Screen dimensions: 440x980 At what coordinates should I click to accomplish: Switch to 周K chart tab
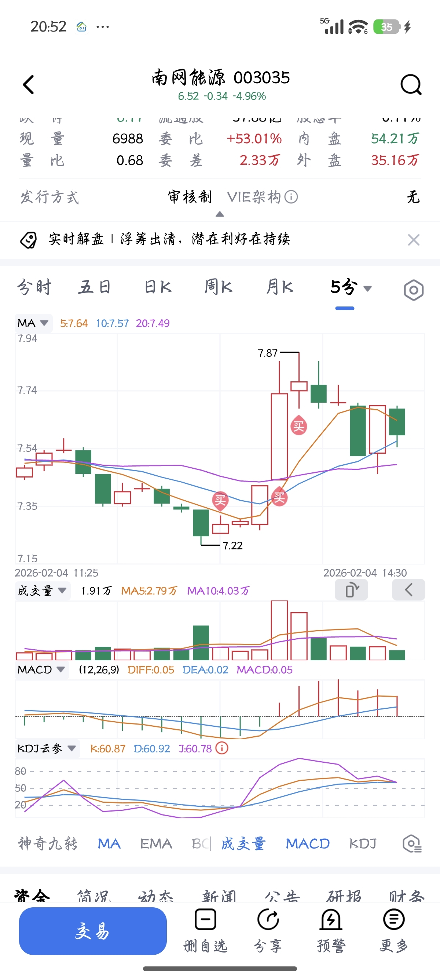218,287
